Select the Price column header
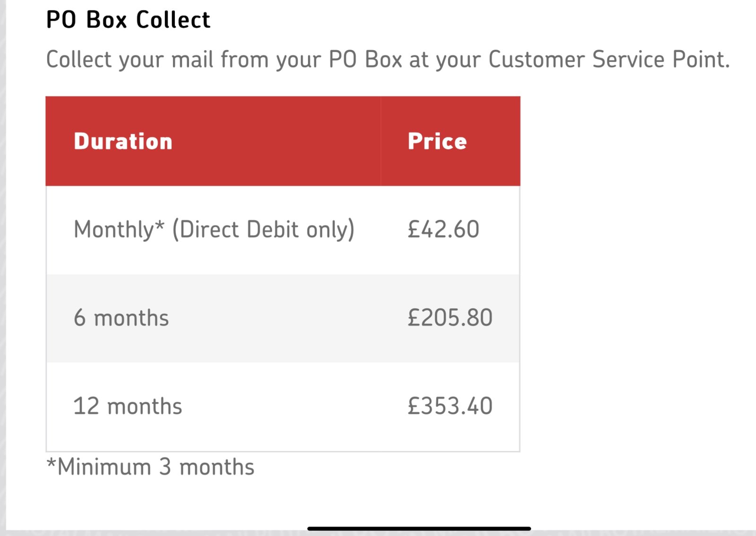This screenshot has width=756, height=536. (438, 141)
